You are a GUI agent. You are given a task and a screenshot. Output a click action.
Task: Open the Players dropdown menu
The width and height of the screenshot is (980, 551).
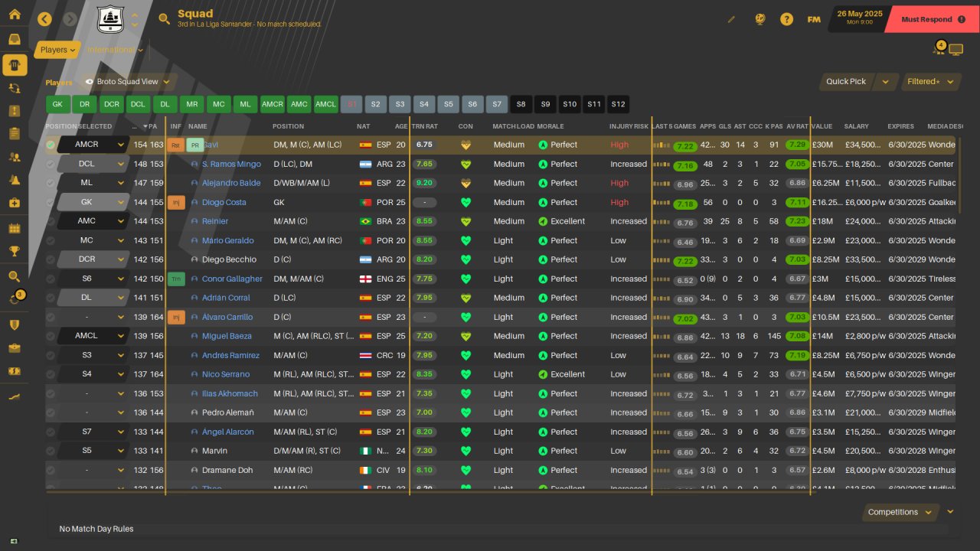coord(57,50)
